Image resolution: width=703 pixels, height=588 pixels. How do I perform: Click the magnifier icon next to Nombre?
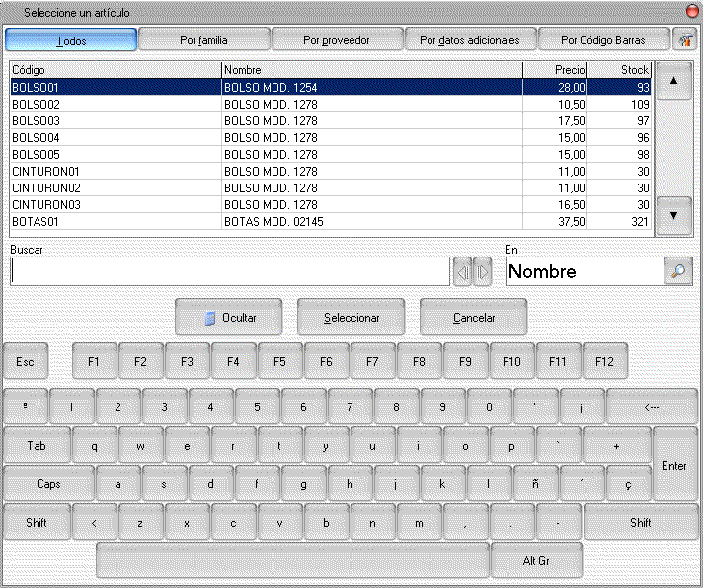678,271
